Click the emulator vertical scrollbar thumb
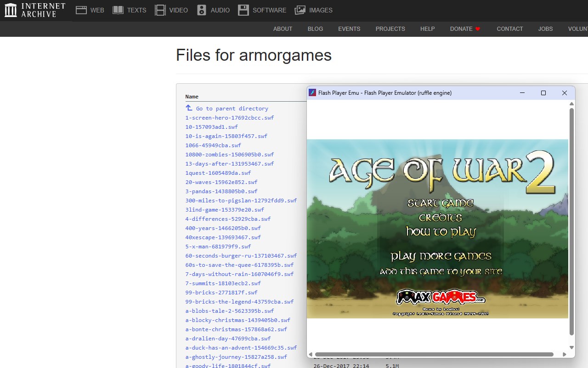Viewport: 588px width, 368px height. 571,222
